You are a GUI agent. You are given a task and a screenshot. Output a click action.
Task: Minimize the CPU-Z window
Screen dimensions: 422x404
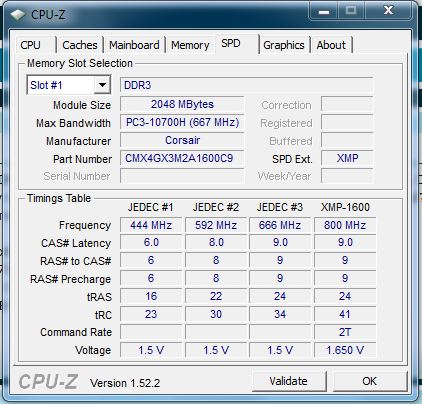[x=324, y=12]
